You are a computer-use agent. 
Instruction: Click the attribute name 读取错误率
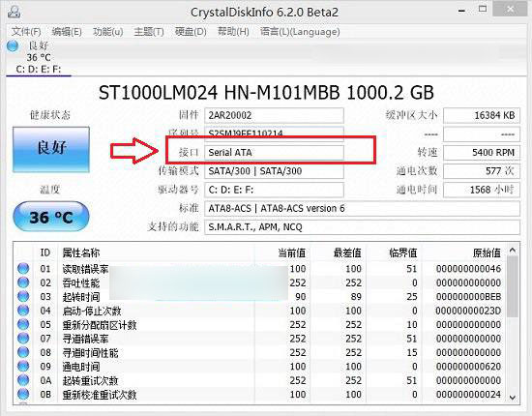pos(85,269)
